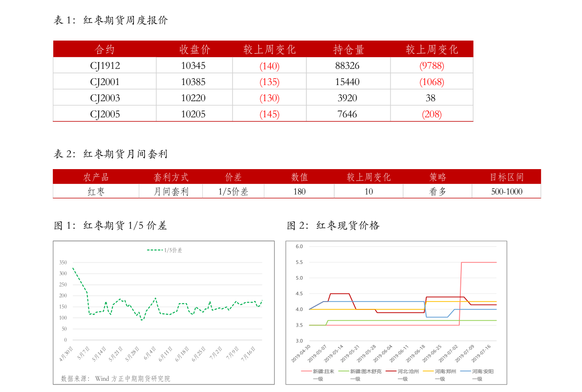582x392 pixels.
Task: Click the red (9788) change value
Action: (x=431, y=65)
